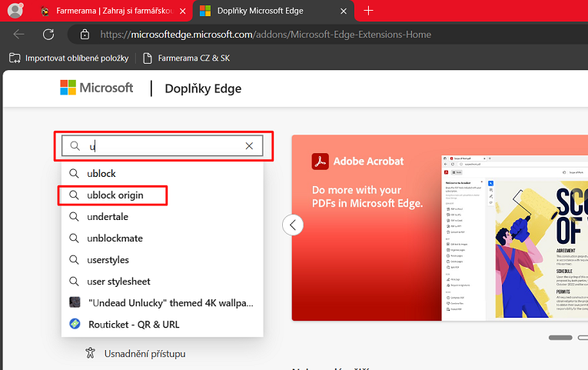Open "Undead Unlucky" themed 4K wallpaper extension
Image resolution: width=588 pixels, height=370 pixels.
coord(162,303)
